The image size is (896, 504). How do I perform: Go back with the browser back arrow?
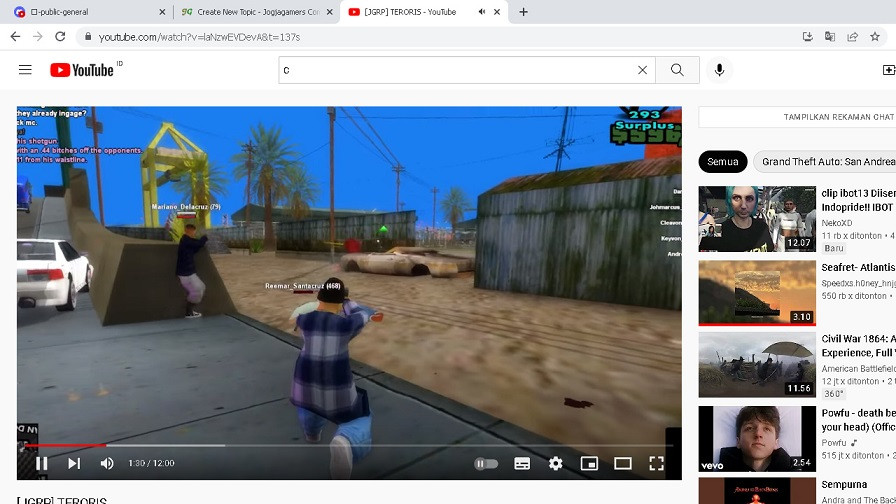[x=15, y=37]
